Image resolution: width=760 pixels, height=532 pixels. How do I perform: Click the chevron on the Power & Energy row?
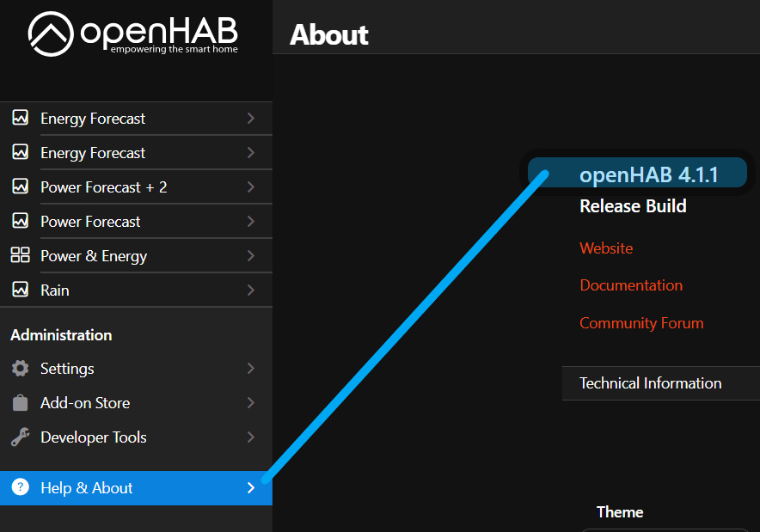(250, 256)
